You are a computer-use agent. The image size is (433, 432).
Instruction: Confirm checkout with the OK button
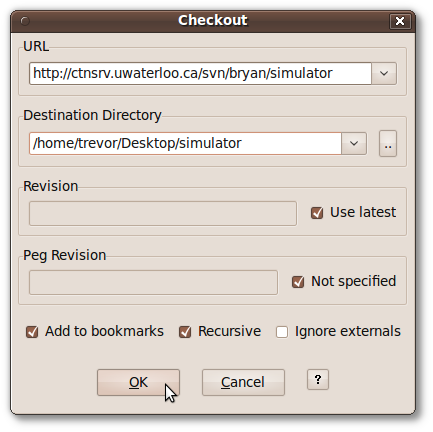click(x=138, y=382)
